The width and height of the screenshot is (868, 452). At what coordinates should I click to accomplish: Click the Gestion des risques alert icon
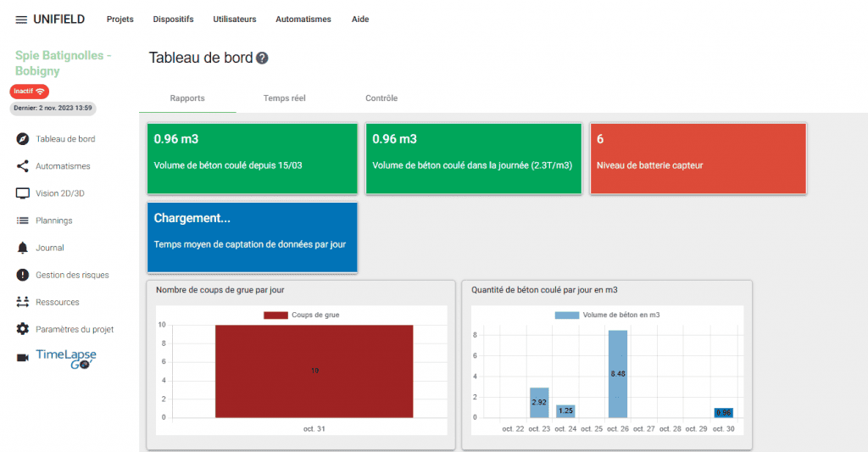23,275
